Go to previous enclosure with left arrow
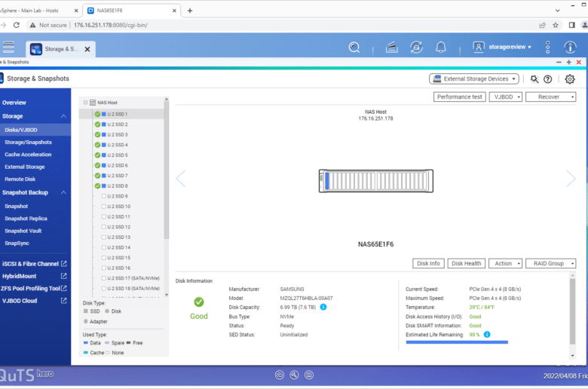The width and height of the screenshot is (588, 389). click(181, 179)
